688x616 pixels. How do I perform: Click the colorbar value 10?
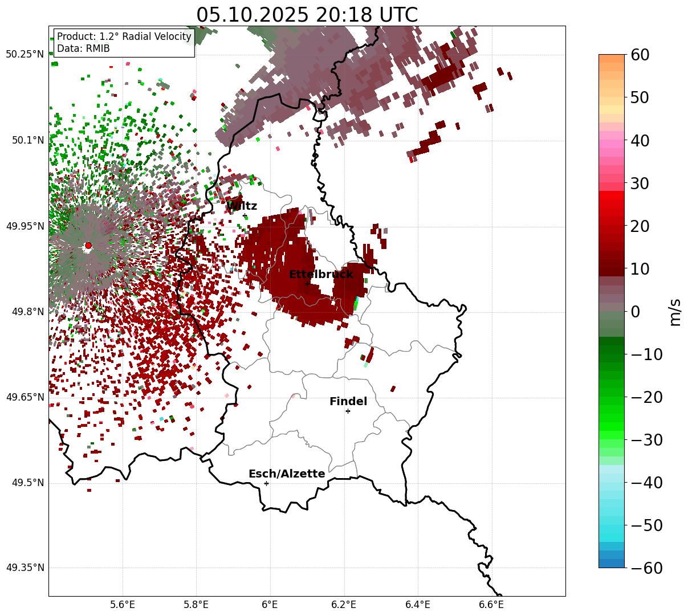point(640,268)
